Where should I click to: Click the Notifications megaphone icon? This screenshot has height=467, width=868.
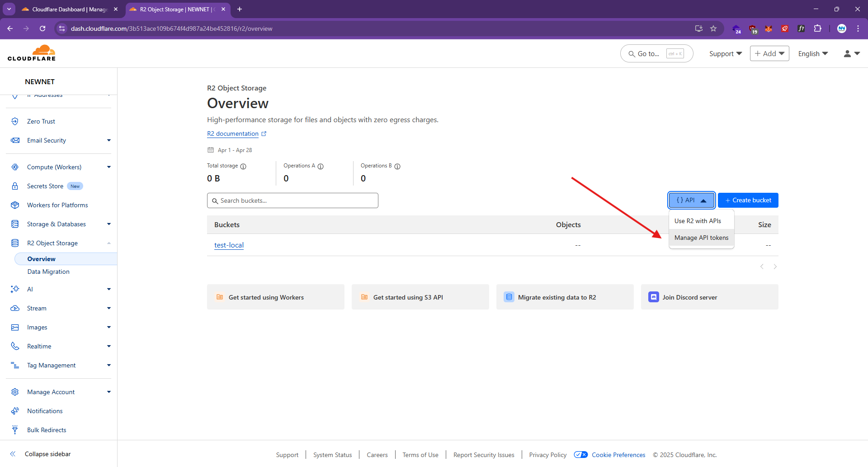(15, 411)
